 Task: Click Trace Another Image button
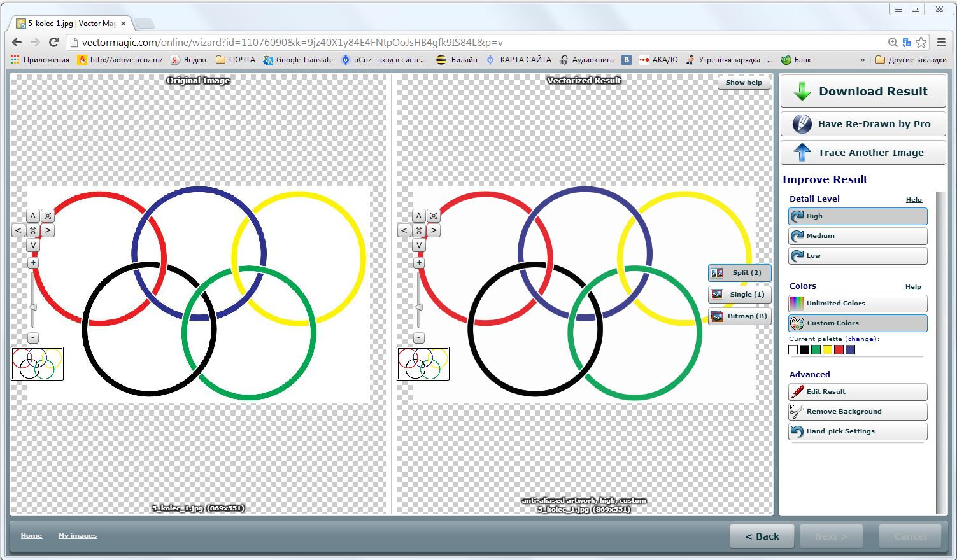coord(863,153)
